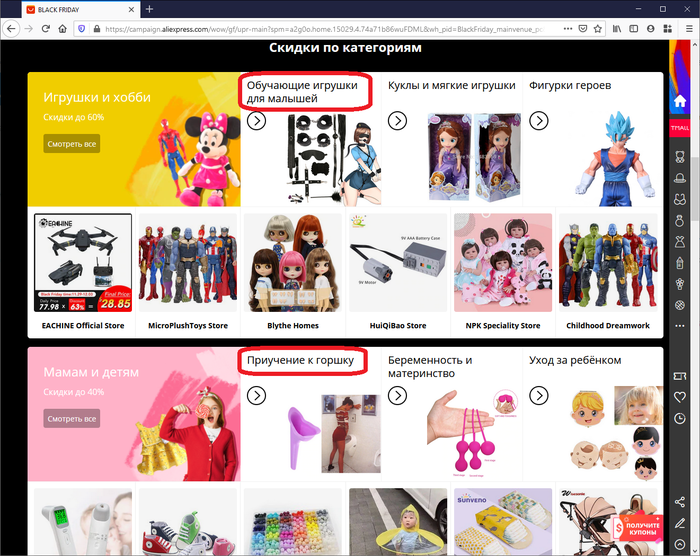Click the scroll-to-top arrow icon
The image size is (700, 556).
[x=680, y=544]
